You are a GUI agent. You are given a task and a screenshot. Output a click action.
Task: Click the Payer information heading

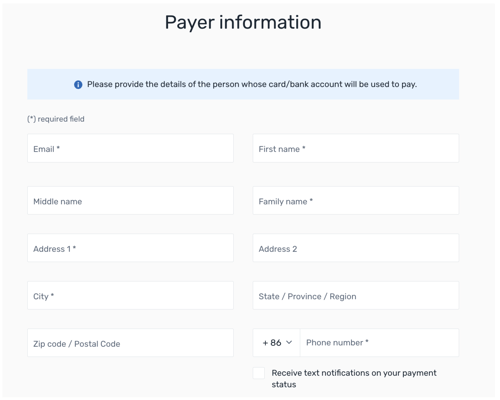tap(243, 23)
